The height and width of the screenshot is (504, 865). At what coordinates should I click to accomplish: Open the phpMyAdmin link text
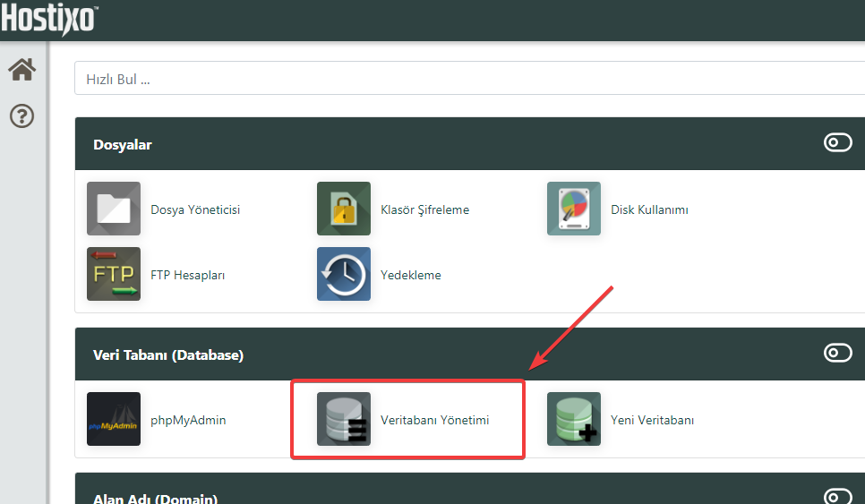(188, 421)
